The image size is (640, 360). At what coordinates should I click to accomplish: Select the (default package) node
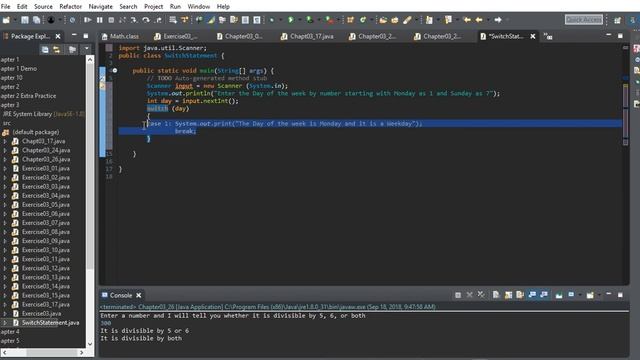point(36,132)
